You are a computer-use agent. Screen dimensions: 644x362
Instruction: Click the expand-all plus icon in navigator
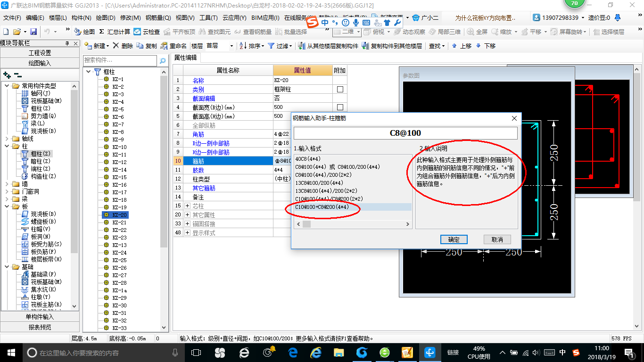tap(7, 74)
